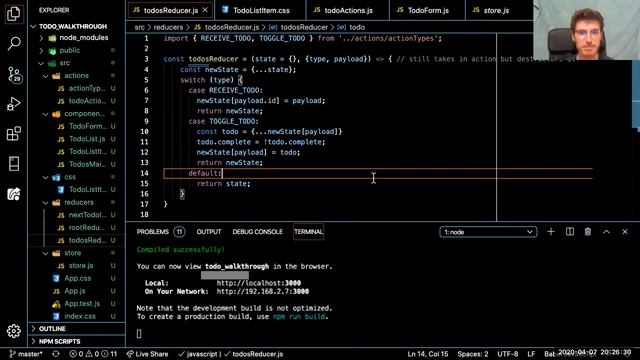
Task: Open index.css in explorer
Action: coord(77,316)
